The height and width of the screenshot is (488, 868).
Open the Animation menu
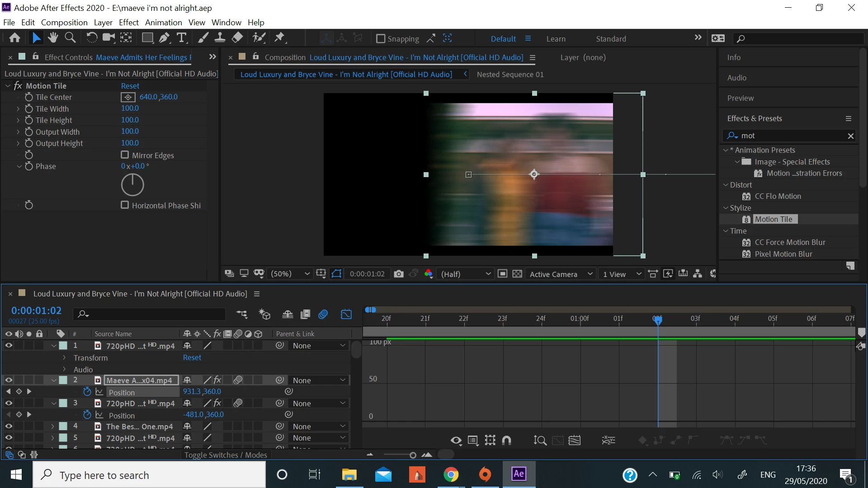(163, 22)
